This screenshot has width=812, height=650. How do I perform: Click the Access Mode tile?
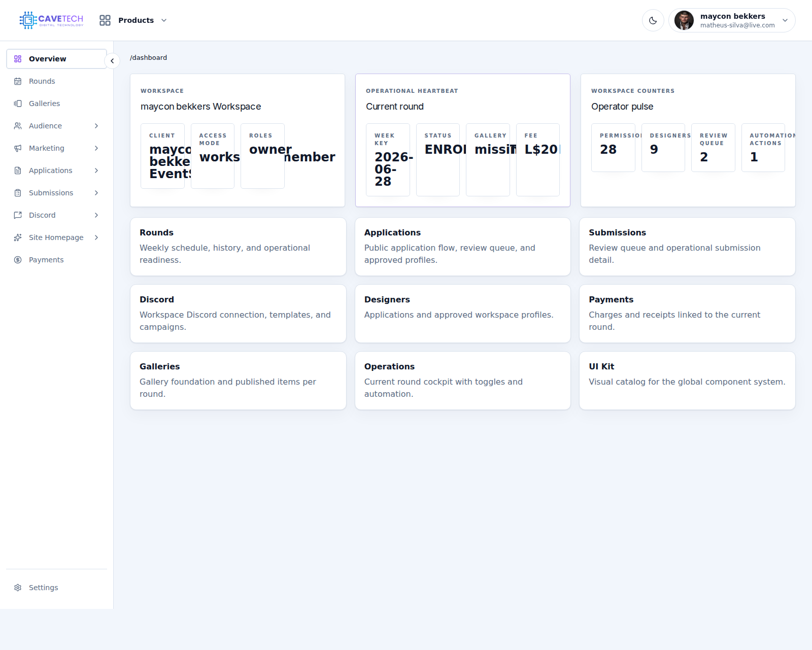213,156
